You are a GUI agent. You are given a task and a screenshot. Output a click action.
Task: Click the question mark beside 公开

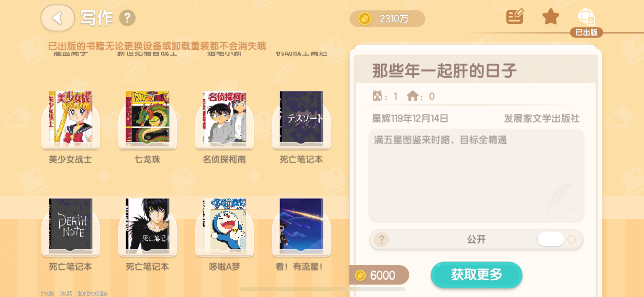pyautogui.click(x=381, y=239)
